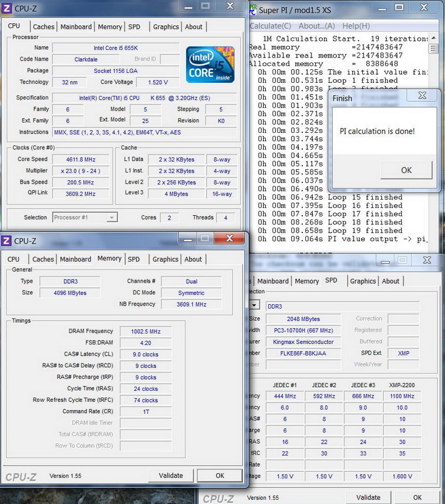Click the Multiplier value x 23.0

coord(80,171)
